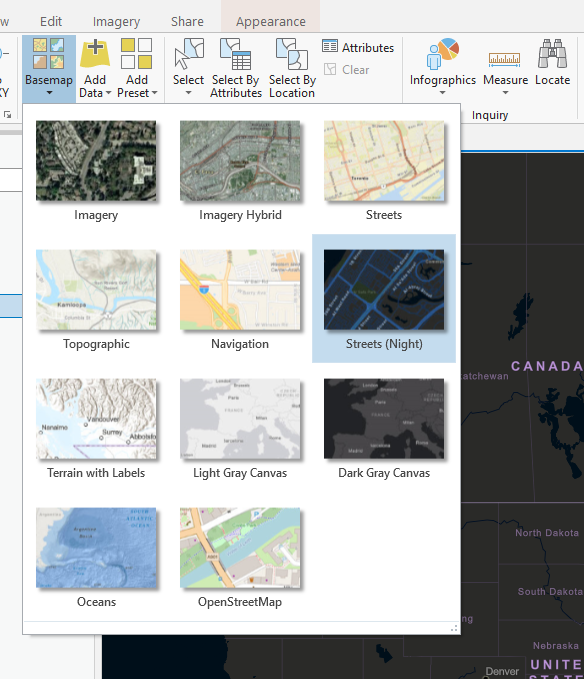Pick the OpenStreetMap basemap thumbnail
584x679 pixels.
[240, 548]
